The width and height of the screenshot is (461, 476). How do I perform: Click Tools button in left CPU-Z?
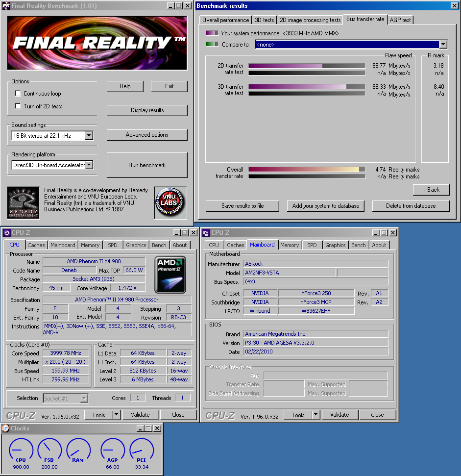click(x=98, y=415)
